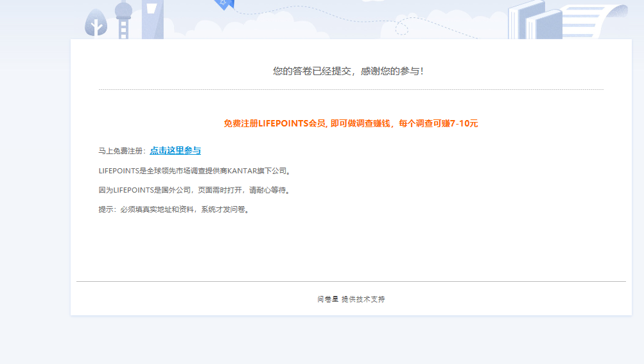Click the orange LIFEPOINTS promotion headline
The image size is (644, 364).
351,123
